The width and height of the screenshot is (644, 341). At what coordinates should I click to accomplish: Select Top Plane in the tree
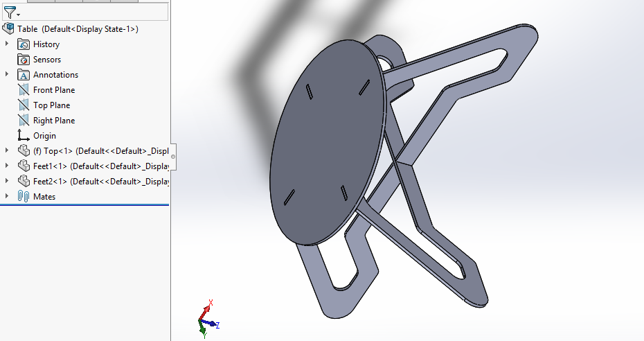(x=51, y=105)
